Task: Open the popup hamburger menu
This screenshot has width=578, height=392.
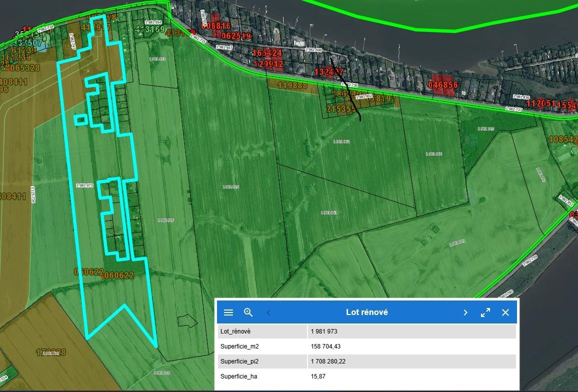Action: [x=228, y=312]
